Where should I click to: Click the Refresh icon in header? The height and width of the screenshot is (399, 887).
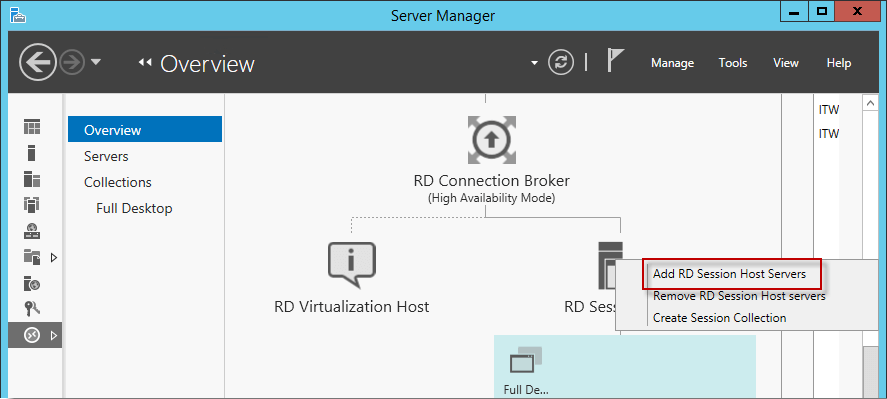[x=561, y=62]
